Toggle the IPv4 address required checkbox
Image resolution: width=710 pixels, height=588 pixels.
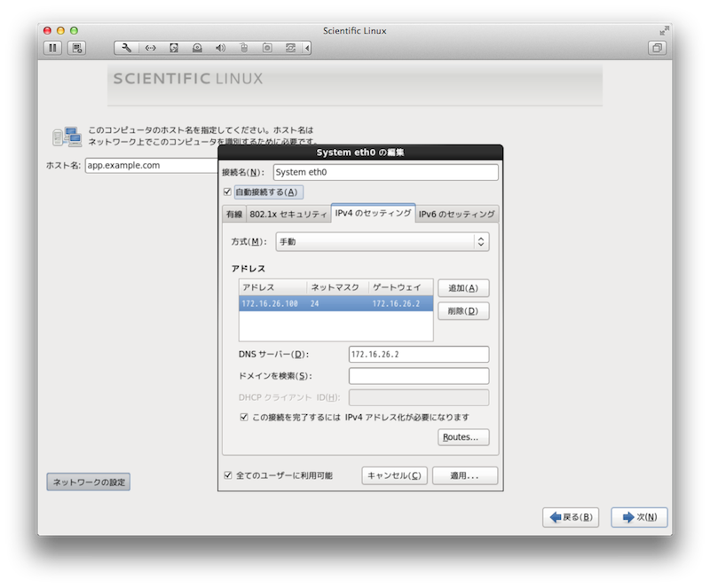(244, 417)
